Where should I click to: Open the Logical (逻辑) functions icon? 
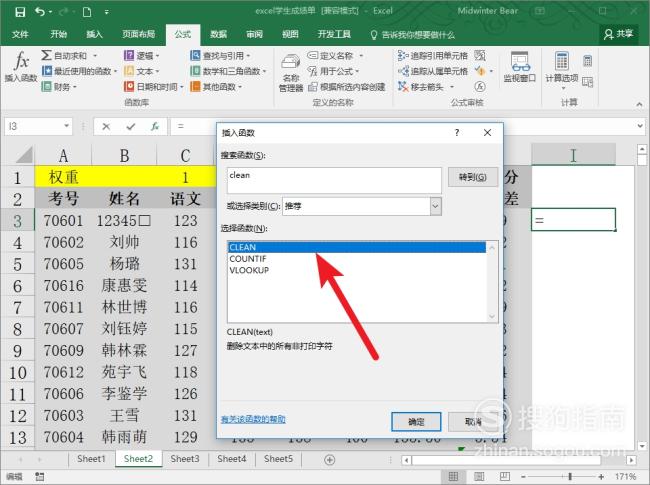coord(129,55)
